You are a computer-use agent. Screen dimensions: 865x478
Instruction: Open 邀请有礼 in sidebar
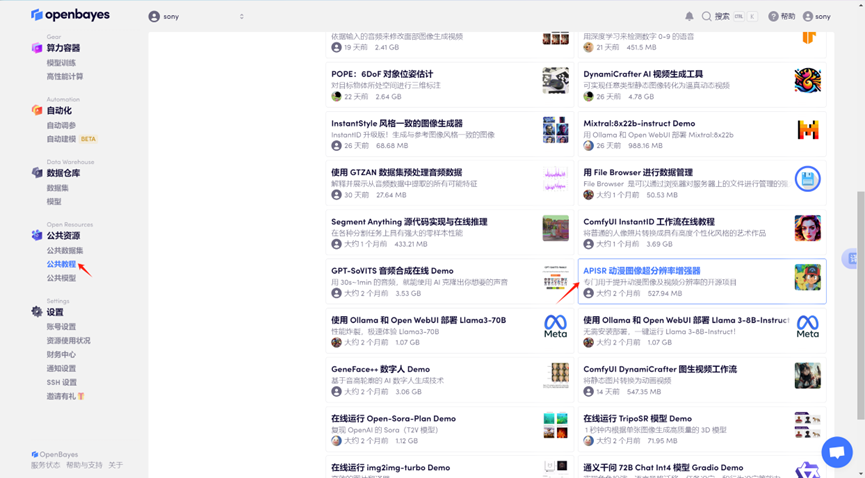65,396
